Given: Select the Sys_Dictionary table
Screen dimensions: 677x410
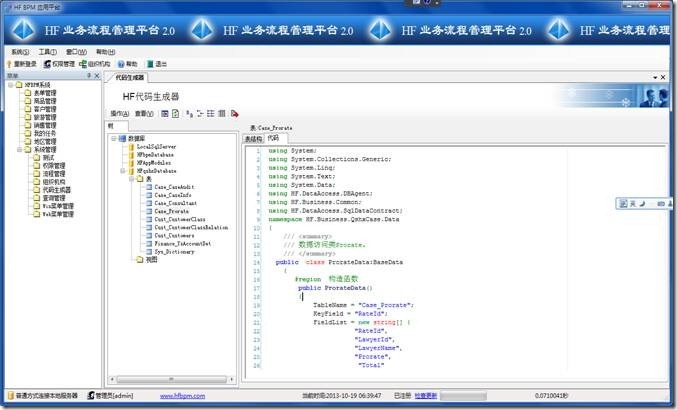Looking at the screenshot, I should (x=170, y=252).
